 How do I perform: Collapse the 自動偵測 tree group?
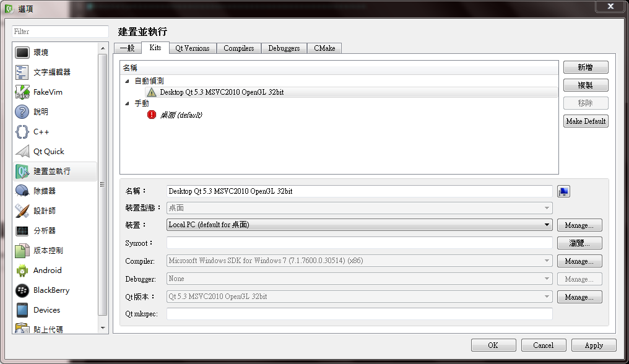[127, 81]
